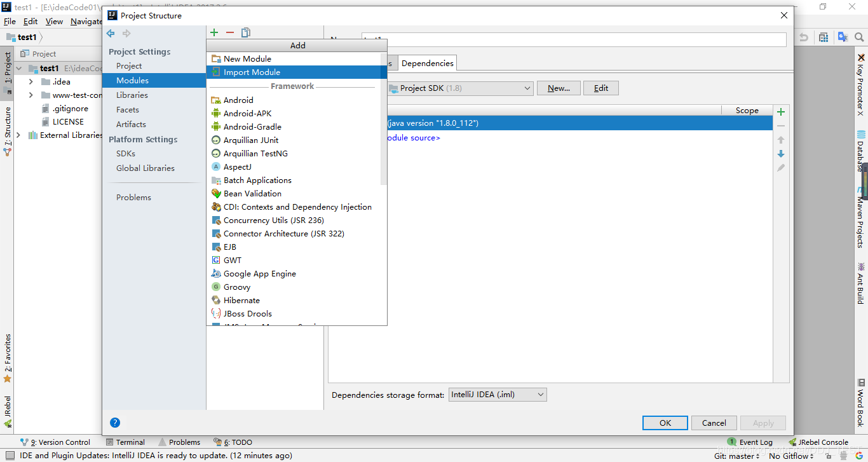868x462 pixels.
Task: Open the Project SDK dropdown
Action: click(459, 88)
